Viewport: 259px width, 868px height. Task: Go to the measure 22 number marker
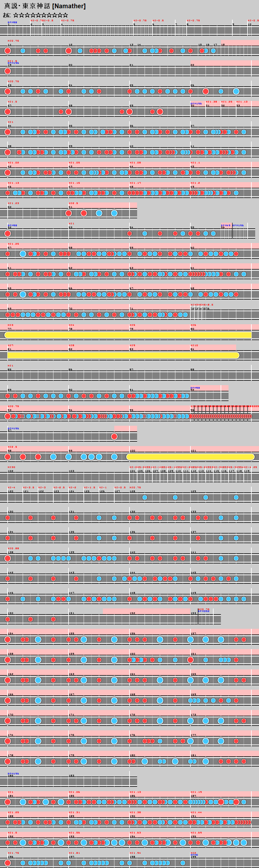192,65
